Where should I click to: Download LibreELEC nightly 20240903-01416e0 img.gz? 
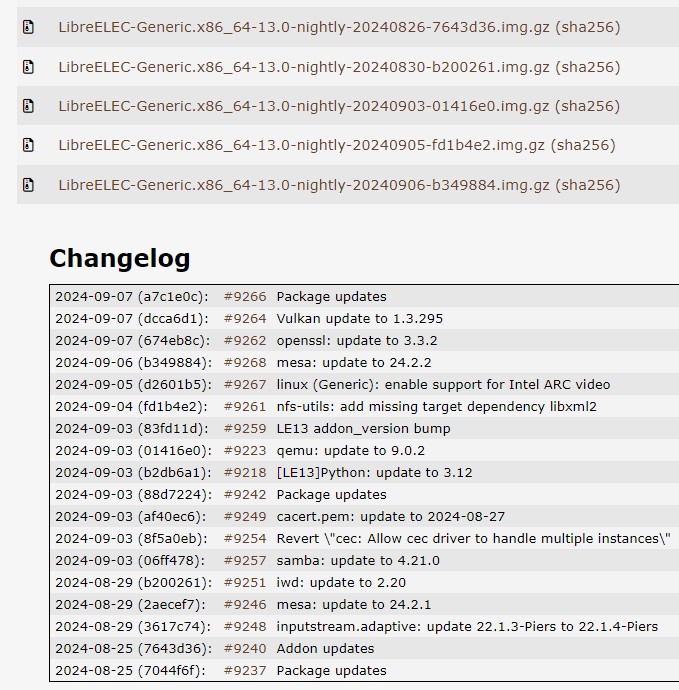click(x=303, y=106)
